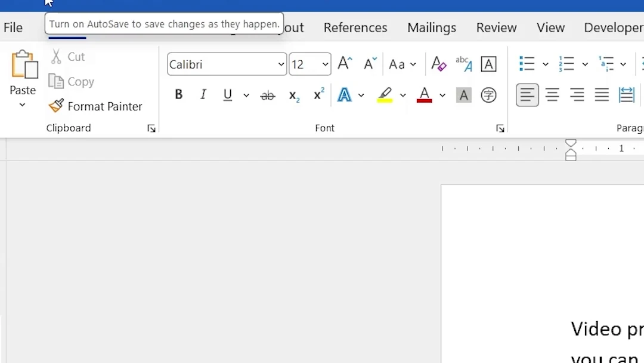The image size is (644, 363).
Task: Open the Clipboard pane launcher
Action: click(x=151, y=129)
